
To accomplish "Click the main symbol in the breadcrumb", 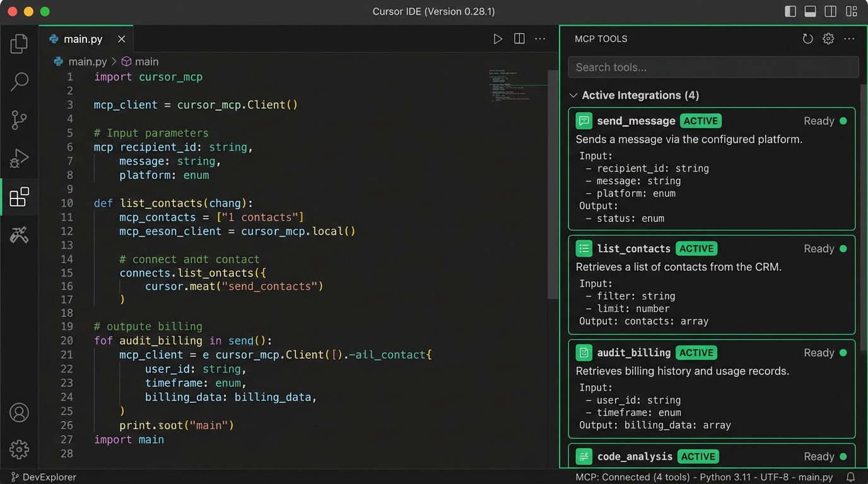I will [146, 62].
